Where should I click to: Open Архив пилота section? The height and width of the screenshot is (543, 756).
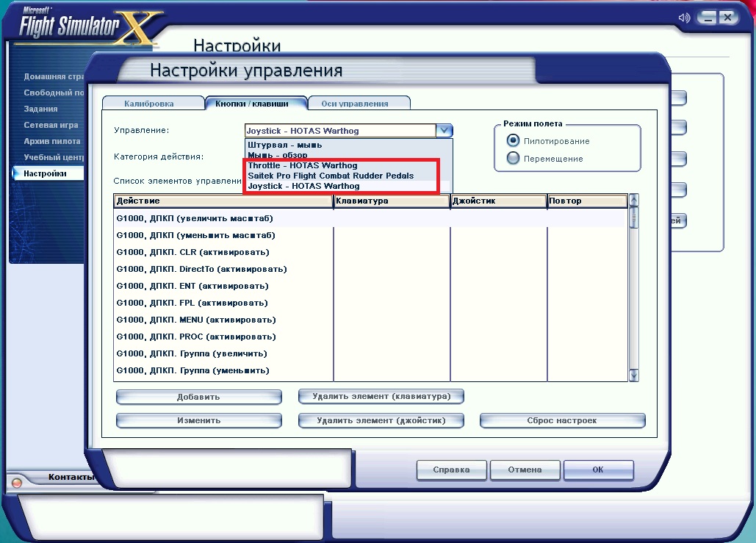(x=52, y=141)
